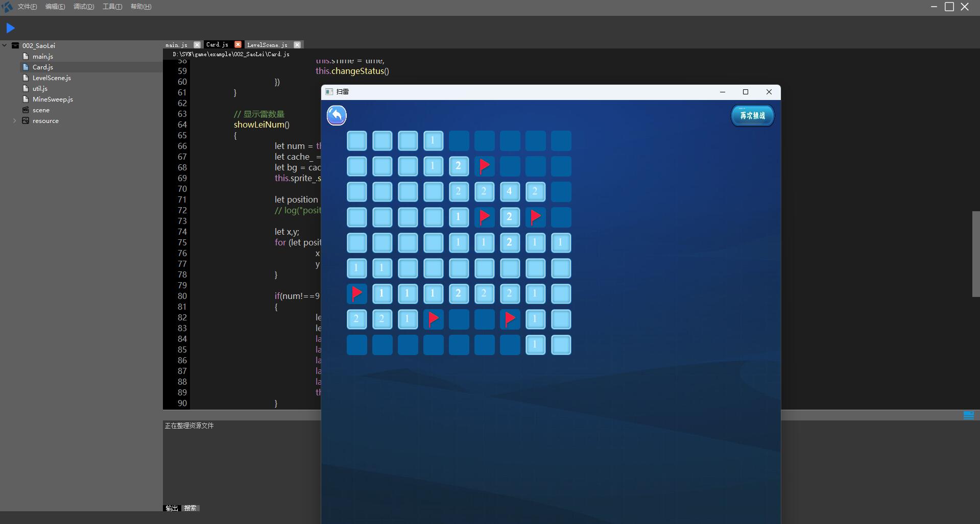Viewport: 980px width, 524px height.
Task: Click the code editor vertical scrollbar thumb
Action: click(x=976, y=254)
